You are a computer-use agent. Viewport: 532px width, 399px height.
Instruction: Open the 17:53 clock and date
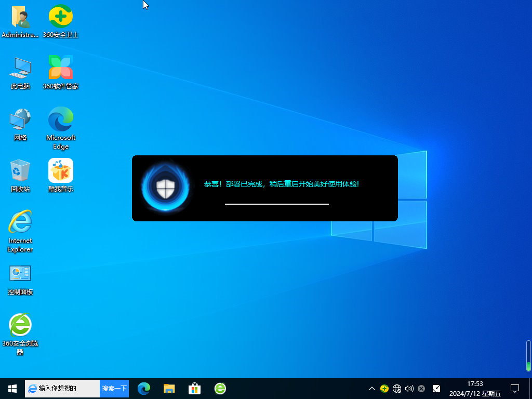click(475, 389)
